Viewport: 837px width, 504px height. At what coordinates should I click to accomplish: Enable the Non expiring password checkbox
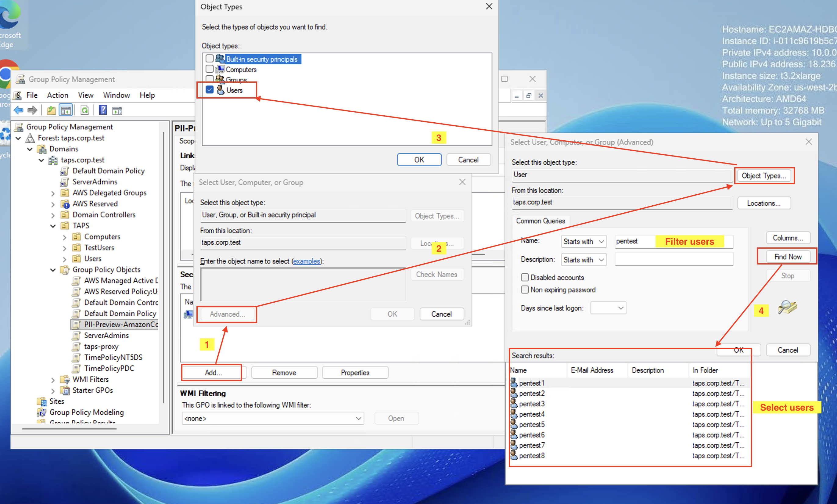(x=525, y=290)
